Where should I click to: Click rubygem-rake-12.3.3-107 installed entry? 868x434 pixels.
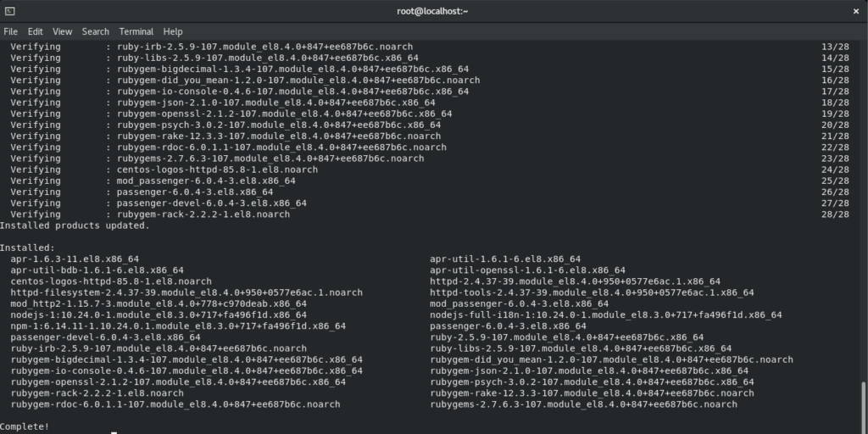point(592,393)
